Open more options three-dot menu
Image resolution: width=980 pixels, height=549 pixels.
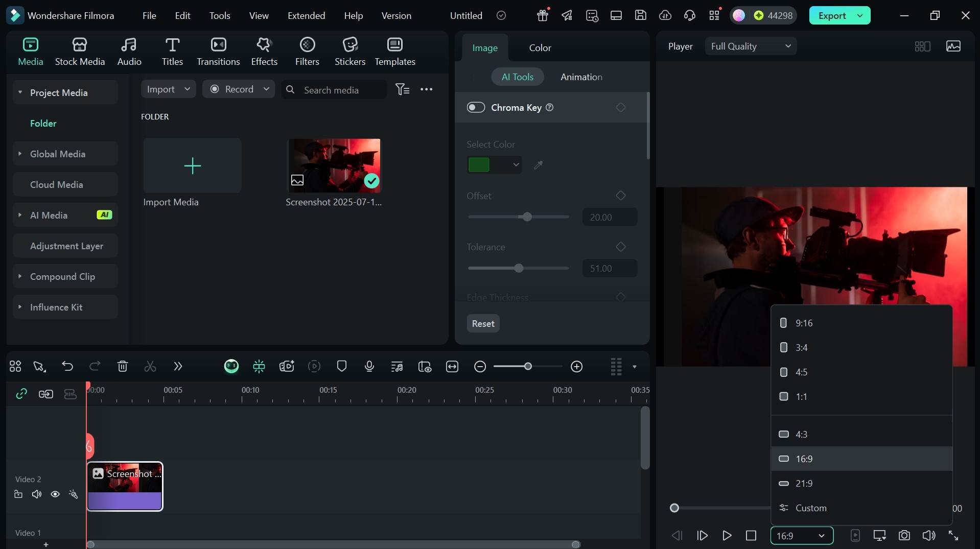(x=427, y=89)
